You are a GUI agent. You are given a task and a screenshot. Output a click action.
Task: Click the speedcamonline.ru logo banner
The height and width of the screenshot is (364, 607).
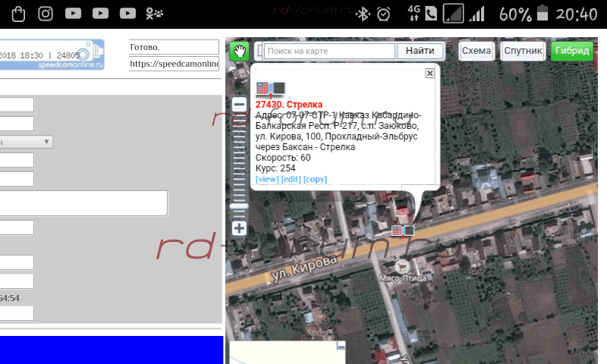52,56
